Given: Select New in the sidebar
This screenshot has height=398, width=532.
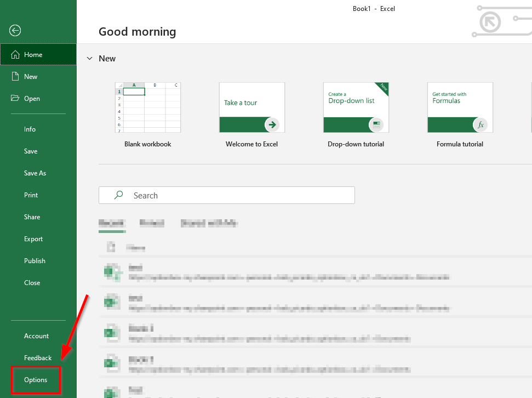Looking at the screenshot, I should tap(38, 76).
